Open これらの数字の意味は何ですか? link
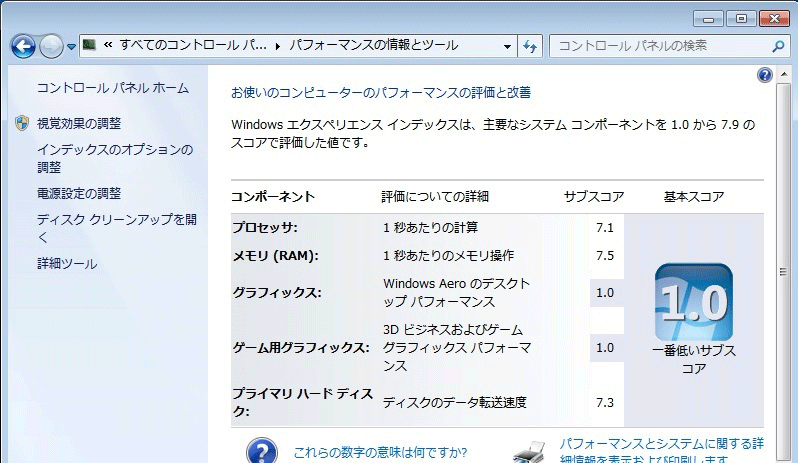798x463 pixels. click(381, 452)
